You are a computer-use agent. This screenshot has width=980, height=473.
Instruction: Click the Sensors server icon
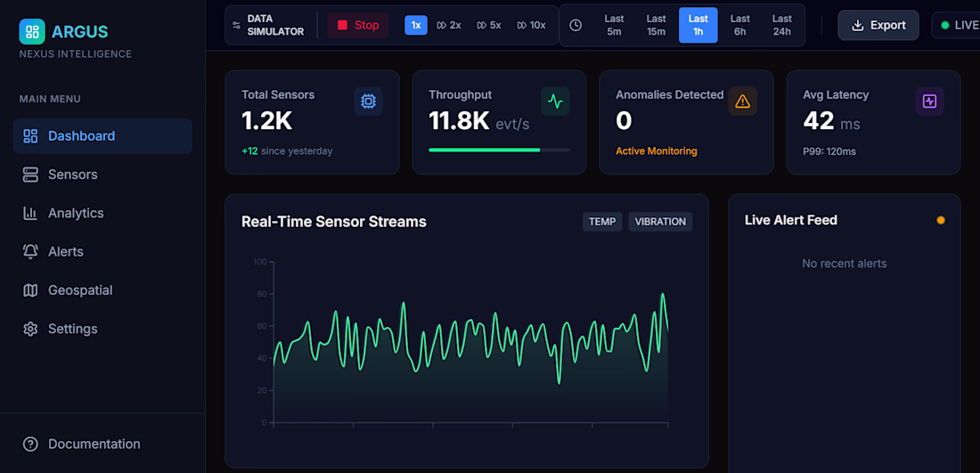(x=30, y=175)
